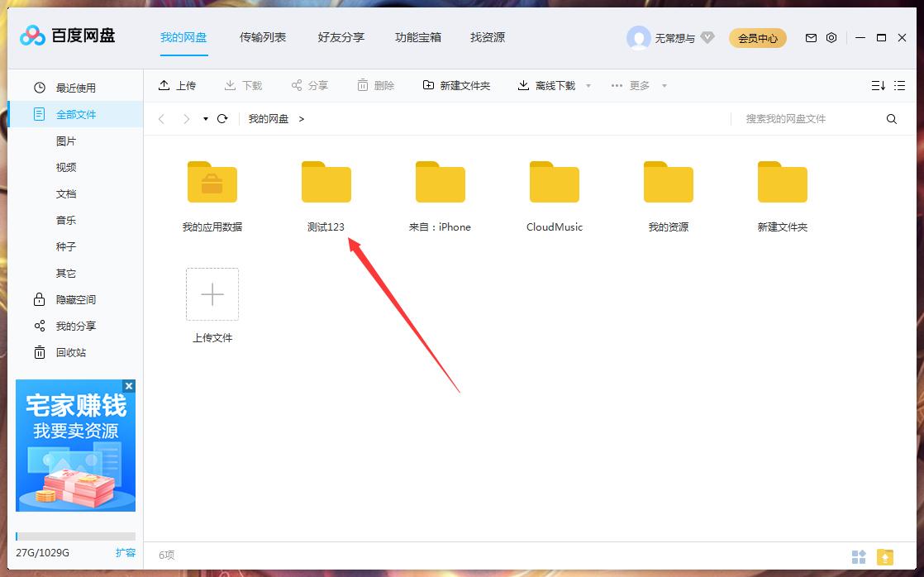Open the message envelope icon near avatar
This screenshot has width=924, height=577.
click(x=811, y=37)
